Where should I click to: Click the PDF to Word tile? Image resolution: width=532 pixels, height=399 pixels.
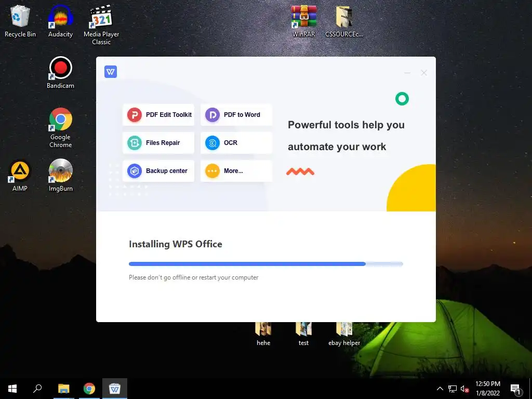[236, 115]
